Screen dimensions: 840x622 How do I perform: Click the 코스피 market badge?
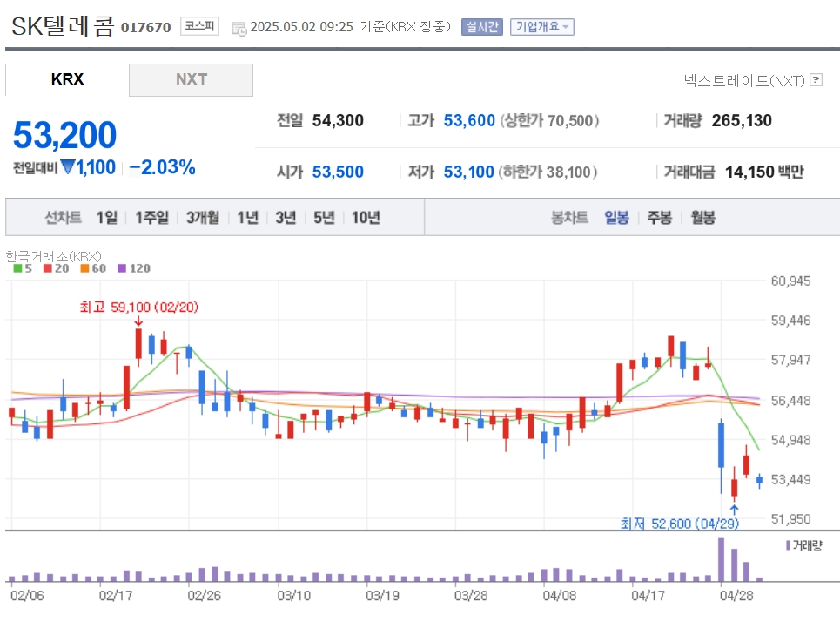(199, 26)
